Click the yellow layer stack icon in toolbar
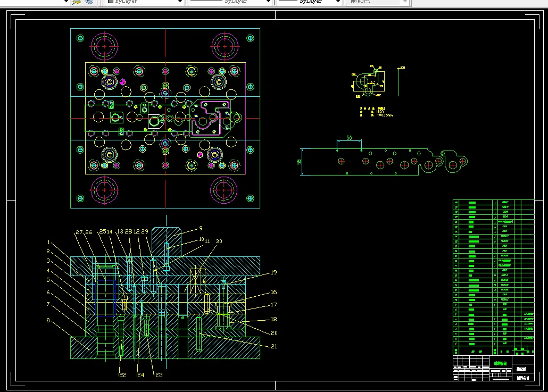This screenshot has height=392, width=548. pyautogui.click(x=77, y=2)
